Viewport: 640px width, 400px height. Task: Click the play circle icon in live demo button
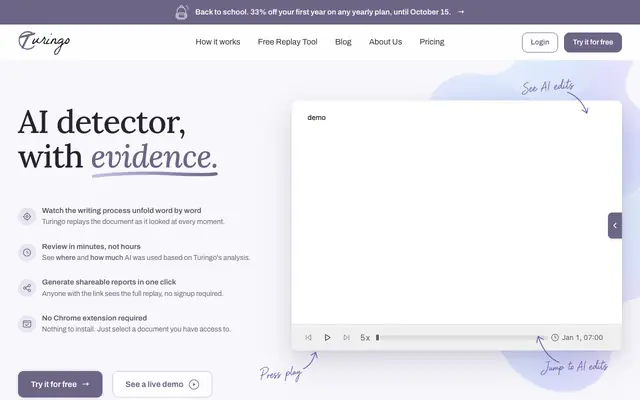pyautogui.click(x=194, y=384)
